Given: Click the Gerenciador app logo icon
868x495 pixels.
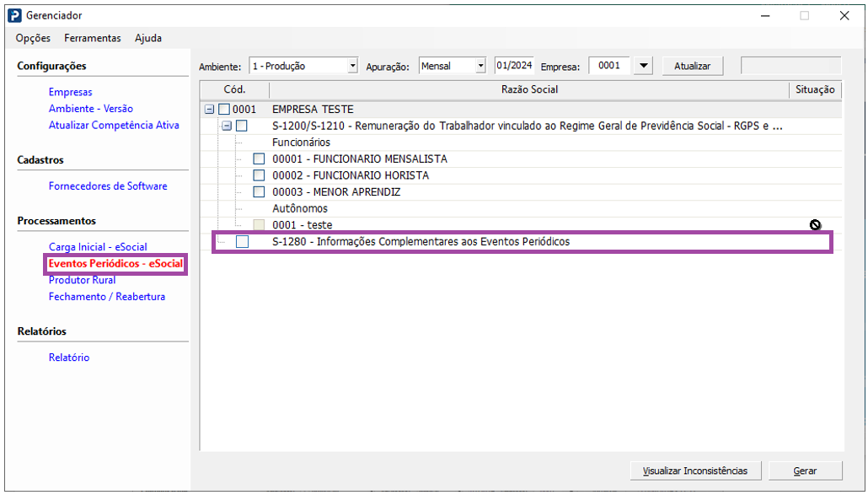Looking at the screenshot, I should (14, 15).
